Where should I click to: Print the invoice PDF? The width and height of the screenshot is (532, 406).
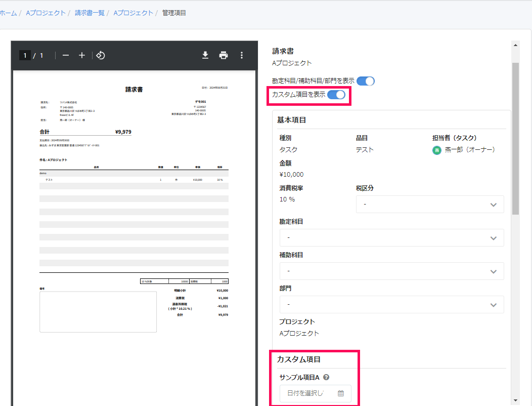pyautogui.click(x=223, y=55)
